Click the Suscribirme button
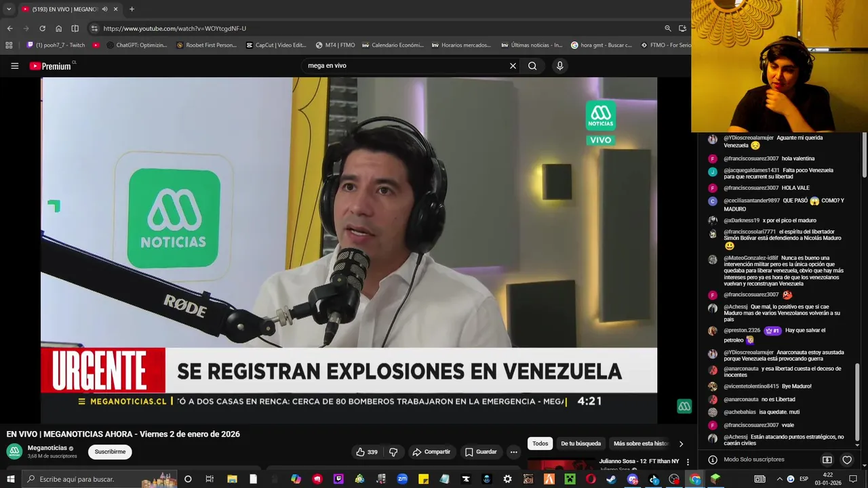 click(110, 451)
